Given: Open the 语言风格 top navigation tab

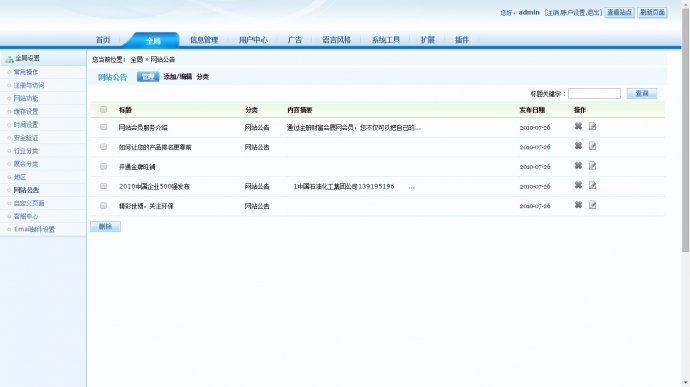Looking at the screenshot, I should pyautogui.click(x=336, y=40).
